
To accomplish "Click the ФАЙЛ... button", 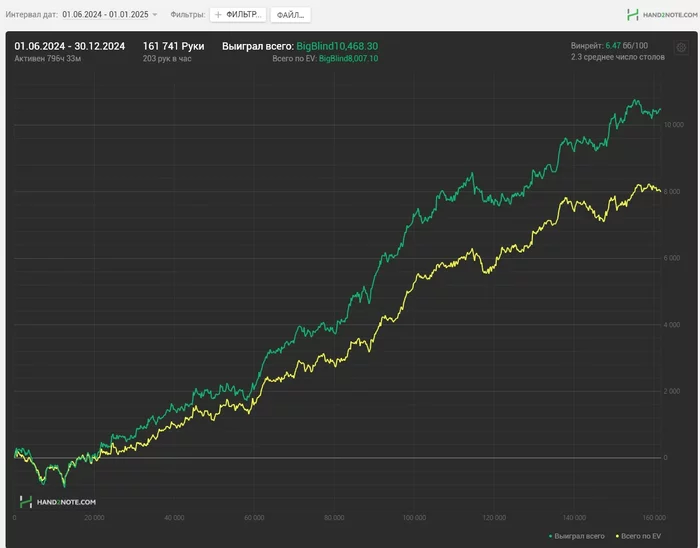I will coord(291,15).
